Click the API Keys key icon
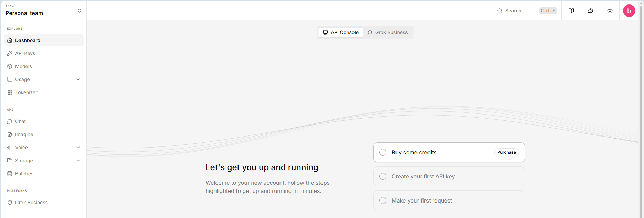Screen dimensions: 644x218 coord(10,53)
